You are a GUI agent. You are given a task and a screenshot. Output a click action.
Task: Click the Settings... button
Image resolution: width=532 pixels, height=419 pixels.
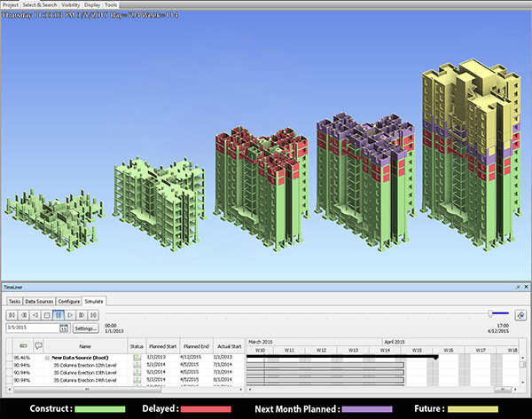tap(85, 328)
